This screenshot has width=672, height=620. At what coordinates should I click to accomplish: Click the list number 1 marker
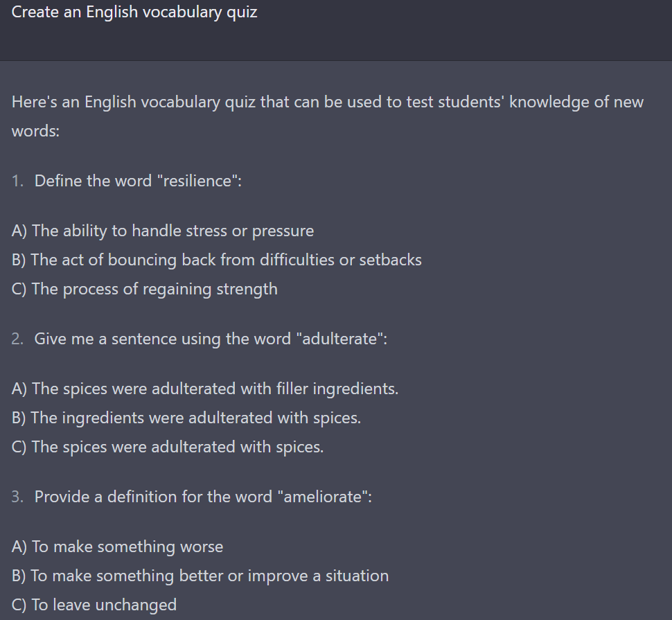coord(17,181)
